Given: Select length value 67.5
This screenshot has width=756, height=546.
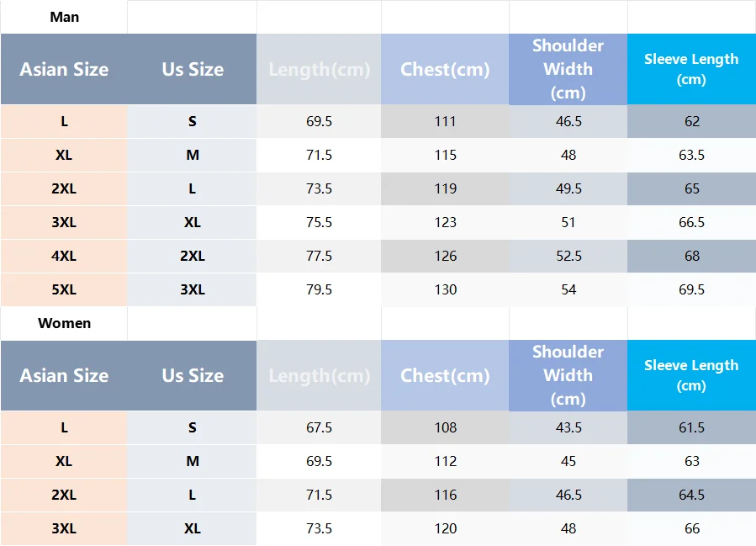Looking at the screenshot, I should click(x=319, y=427).
